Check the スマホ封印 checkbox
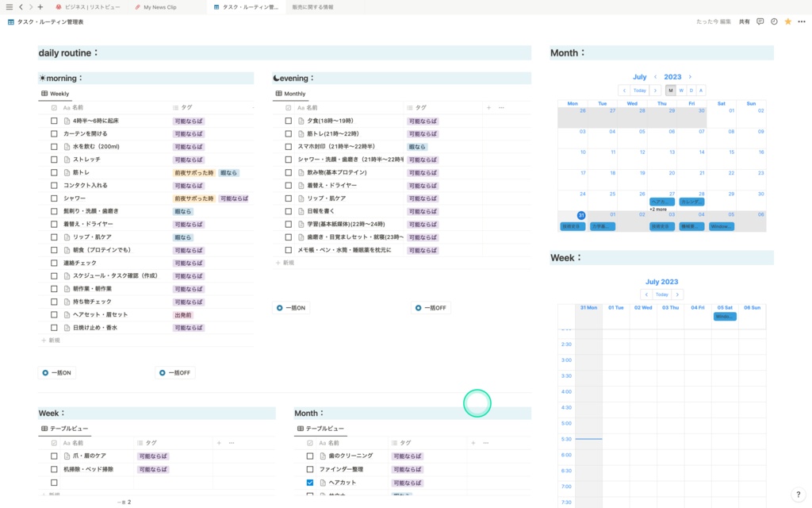This screenshot has height=508, width=812. click(x=289, y=147)
